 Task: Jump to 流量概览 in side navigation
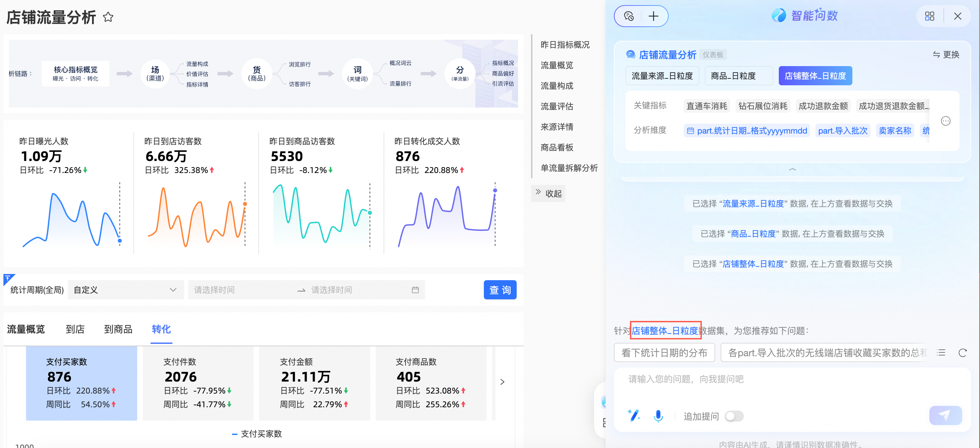[x=557, y=65]
